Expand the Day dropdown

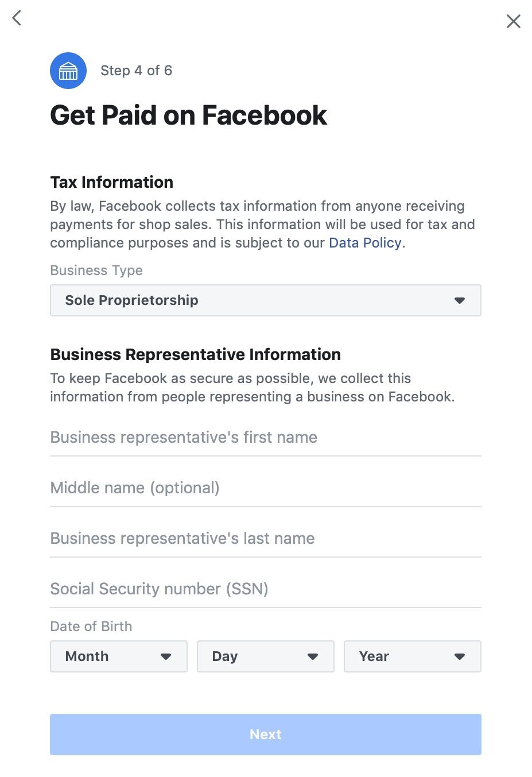(266, 656)
